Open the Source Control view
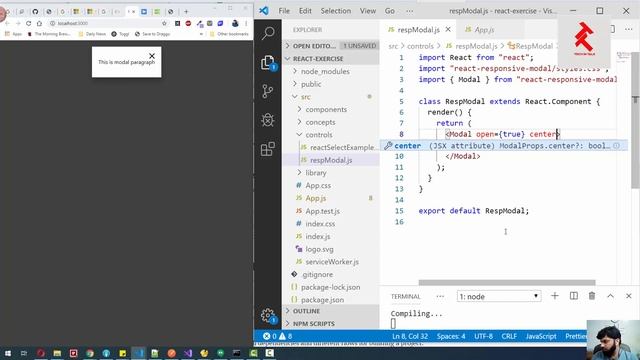 point(268,91)
